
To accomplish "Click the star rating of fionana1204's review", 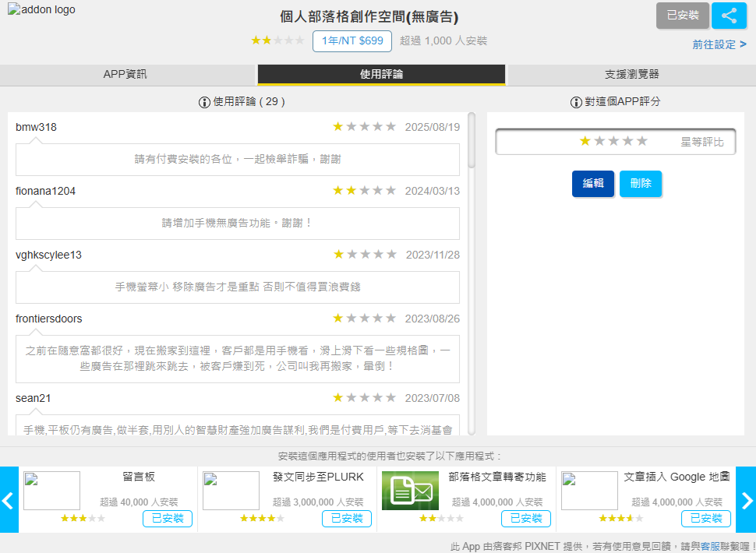I will pos(365,191).
